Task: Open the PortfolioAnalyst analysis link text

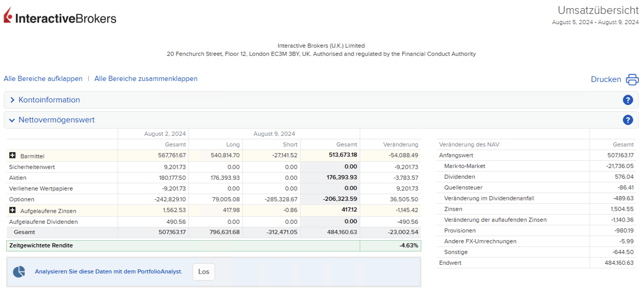Action: (x=109, y=272)
